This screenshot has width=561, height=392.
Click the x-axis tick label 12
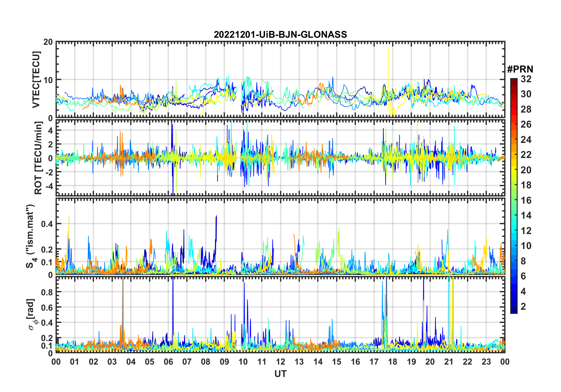pos(280,362)
